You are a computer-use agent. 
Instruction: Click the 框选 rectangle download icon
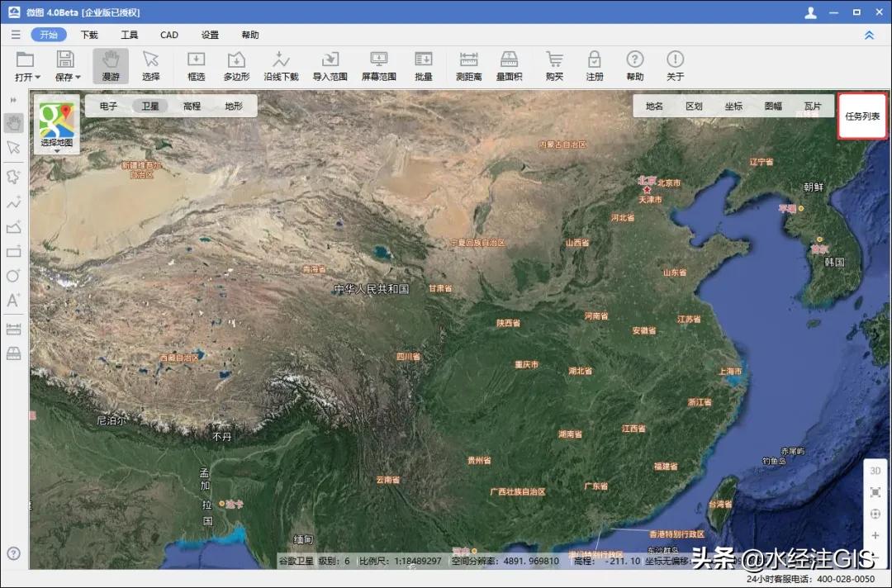click(196, 66)
